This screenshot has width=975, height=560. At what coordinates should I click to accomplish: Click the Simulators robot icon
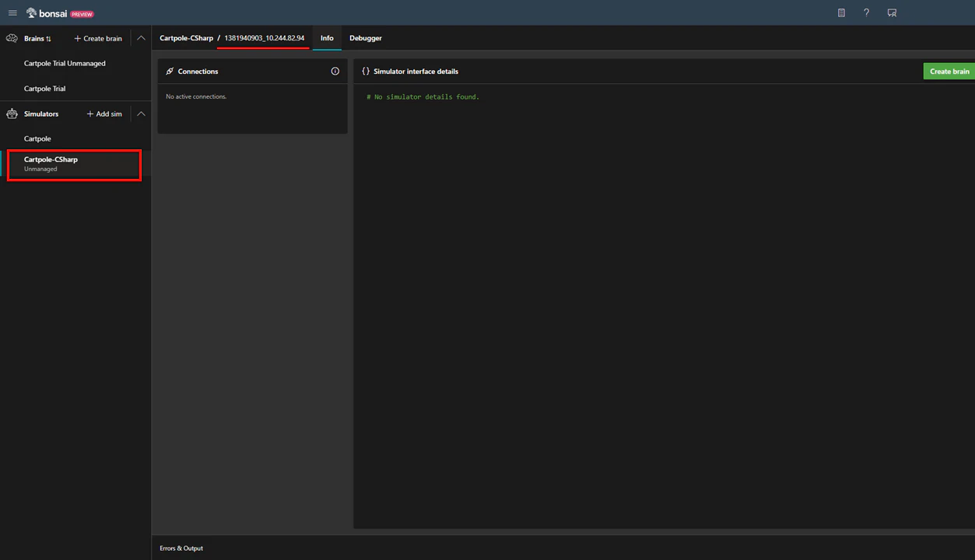click(12, 114)
